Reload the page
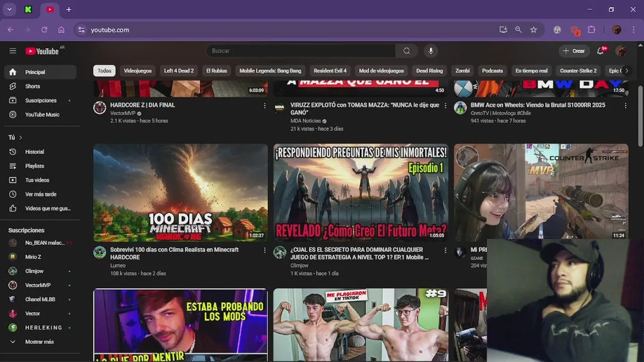 point(44,30)
